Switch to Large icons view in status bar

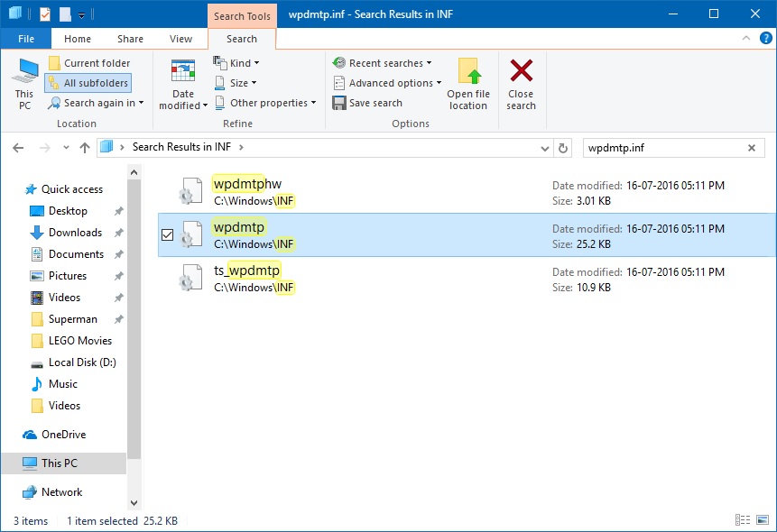tap(763, 519)
